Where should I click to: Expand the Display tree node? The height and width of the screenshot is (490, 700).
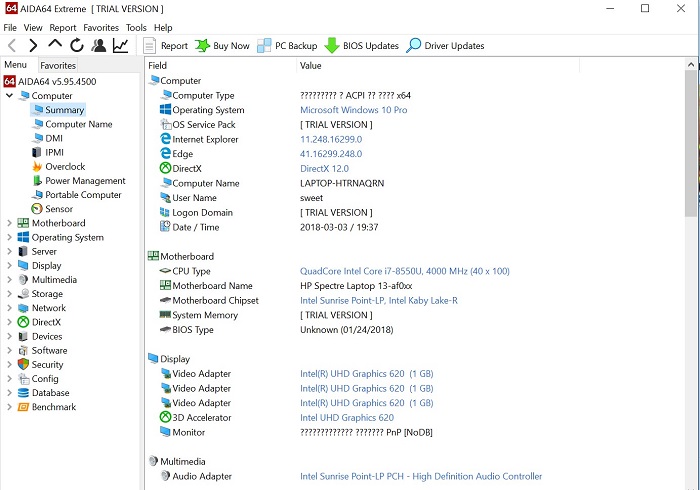pyautogui.click(x=9, y=266)
